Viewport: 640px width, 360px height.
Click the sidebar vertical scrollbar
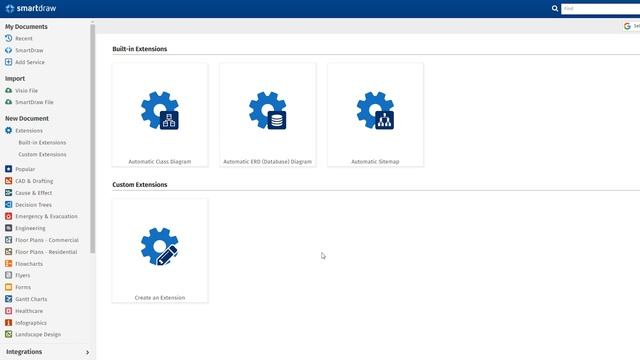pos(93,139)
